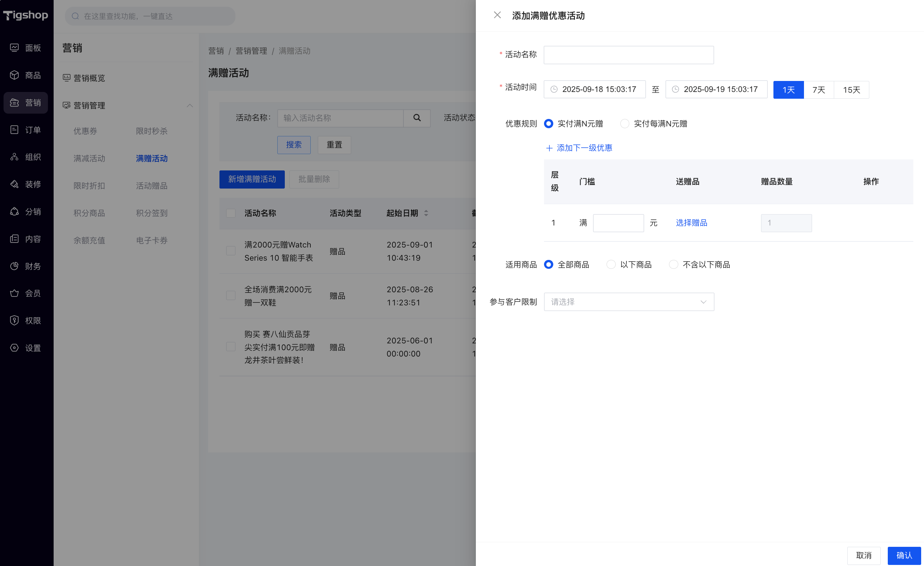
Task: Check the 购买 赛八仙贡品芽尖 row checkbox
Action: (x=231, y=347)
